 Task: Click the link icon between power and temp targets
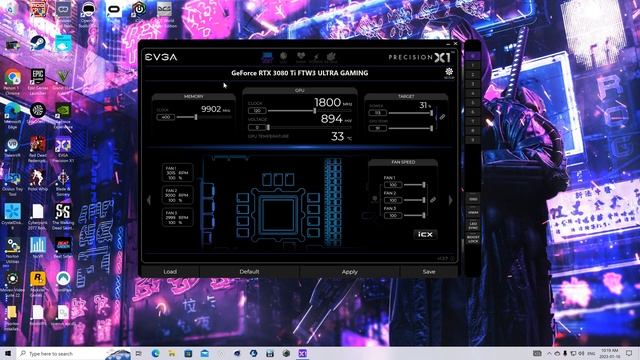pyautogui.click(x=442, y=117)
